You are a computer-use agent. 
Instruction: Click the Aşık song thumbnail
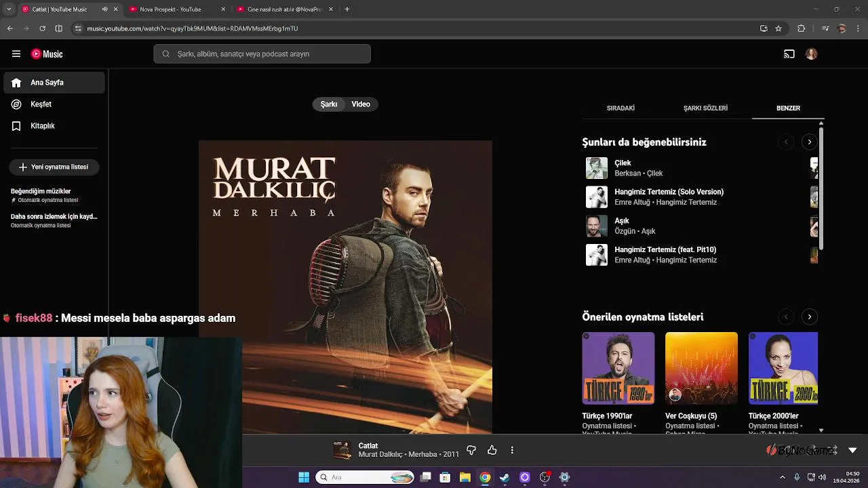tap(597, 226)
